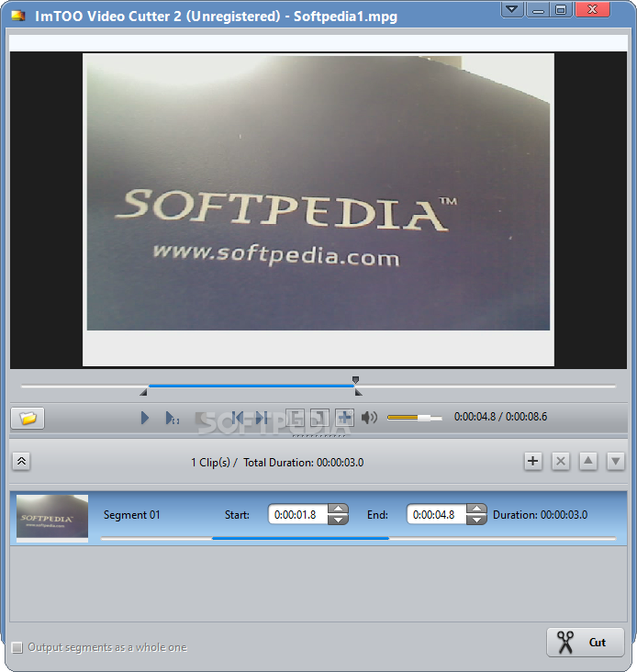
Task: Minimize the ImTOO Video Cutter window
Action: 538,9
